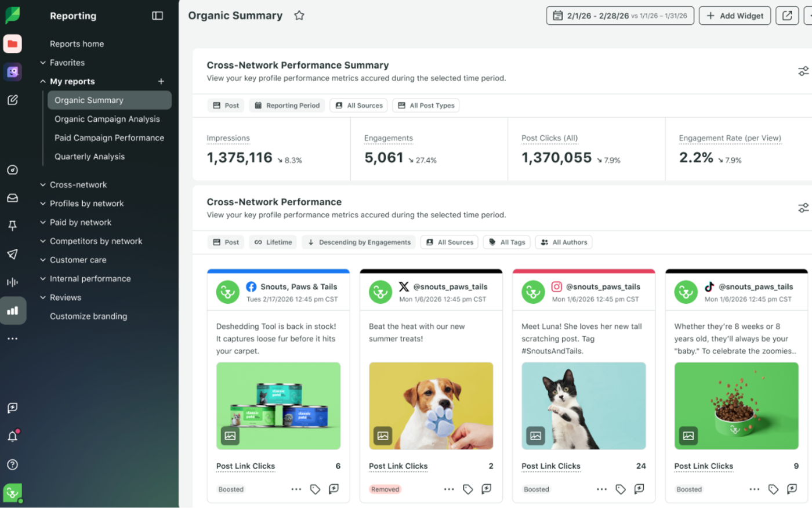Select the bar chart reports icon

(13, 311)
